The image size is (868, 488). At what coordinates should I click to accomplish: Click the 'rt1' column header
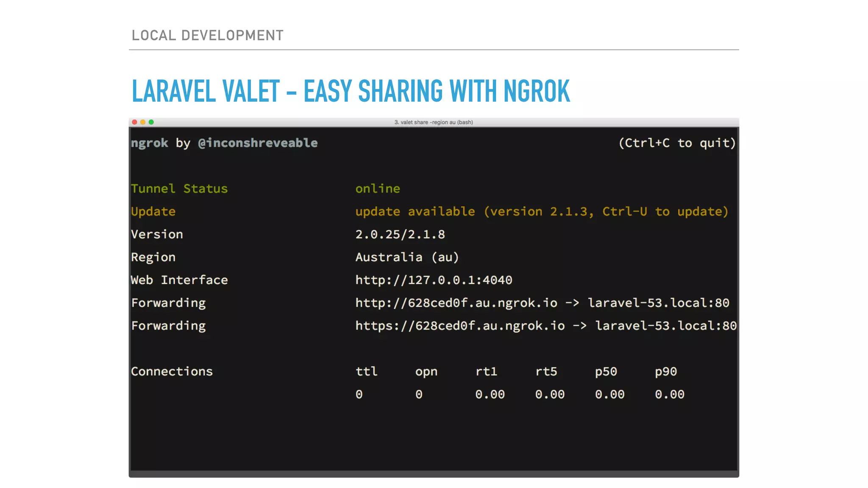486,372
